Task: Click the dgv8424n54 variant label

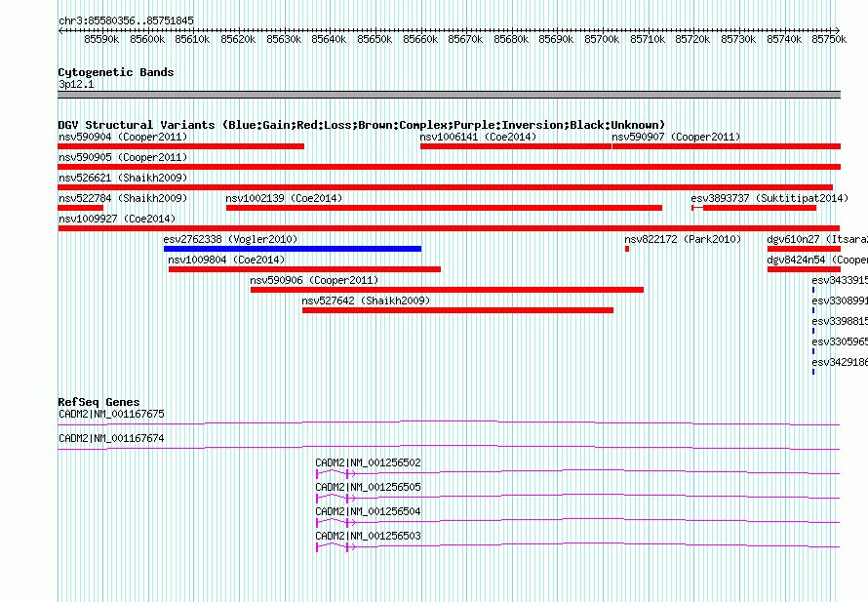Action: pyautogui.click(x=817, y=260)
